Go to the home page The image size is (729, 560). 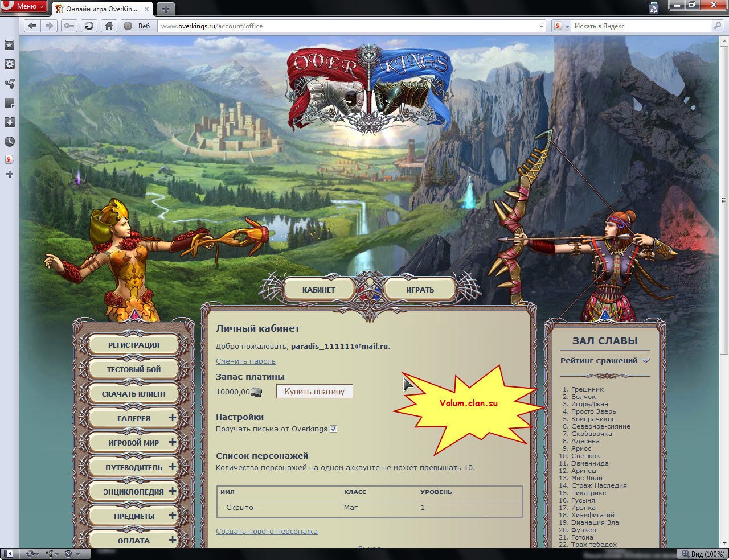click(x=109, y=26)
